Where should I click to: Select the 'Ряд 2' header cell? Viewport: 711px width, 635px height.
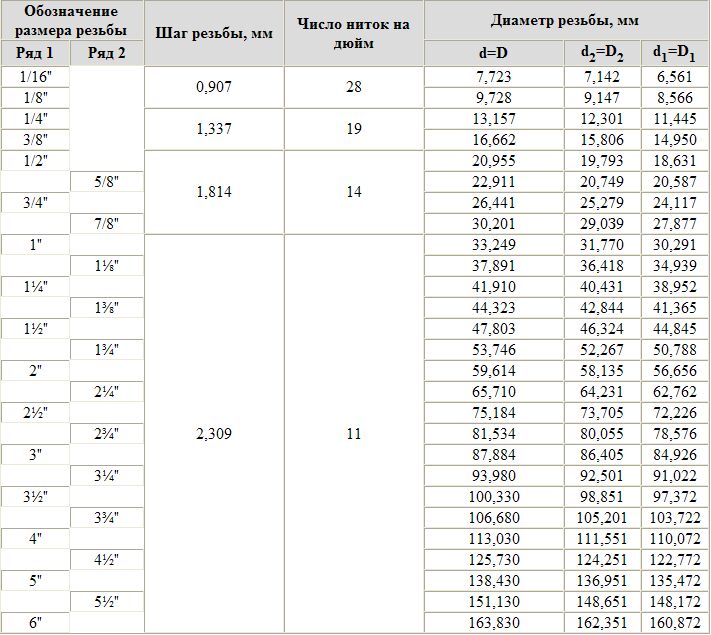107,53
